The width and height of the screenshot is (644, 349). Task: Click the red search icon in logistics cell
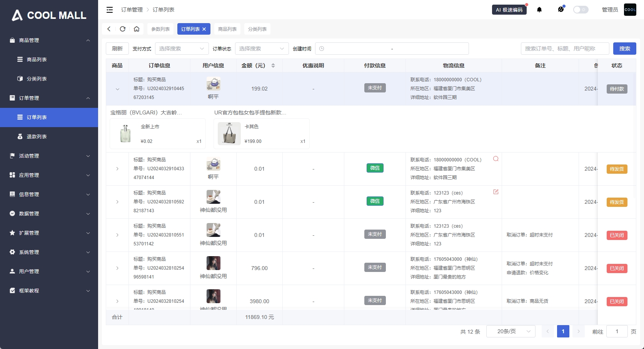496,159
